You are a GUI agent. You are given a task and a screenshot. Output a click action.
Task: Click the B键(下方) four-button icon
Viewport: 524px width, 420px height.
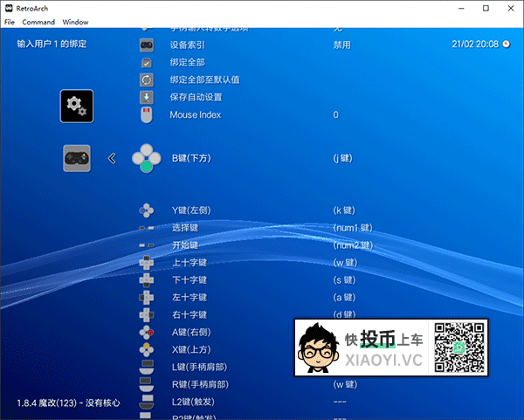pos(147,158)
